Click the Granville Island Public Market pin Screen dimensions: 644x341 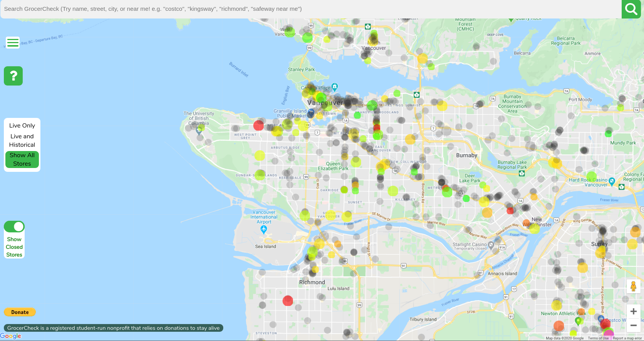311,113
